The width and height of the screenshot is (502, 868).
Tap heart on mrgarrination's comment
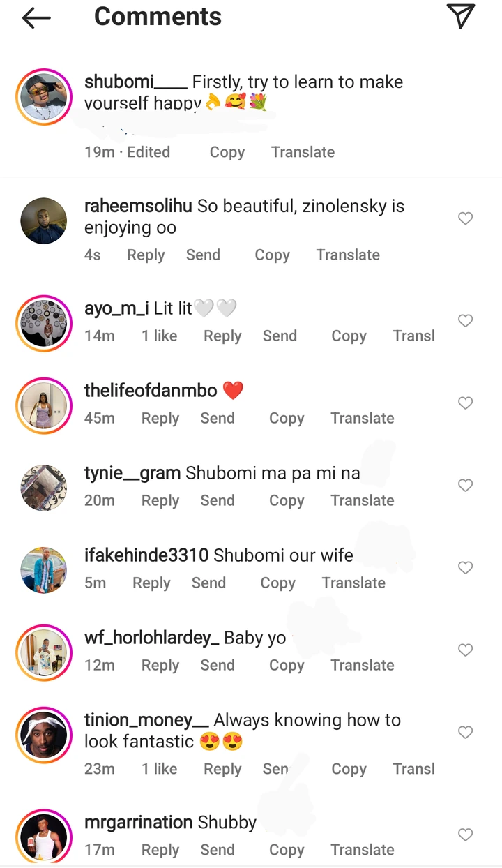pos(466,835)
